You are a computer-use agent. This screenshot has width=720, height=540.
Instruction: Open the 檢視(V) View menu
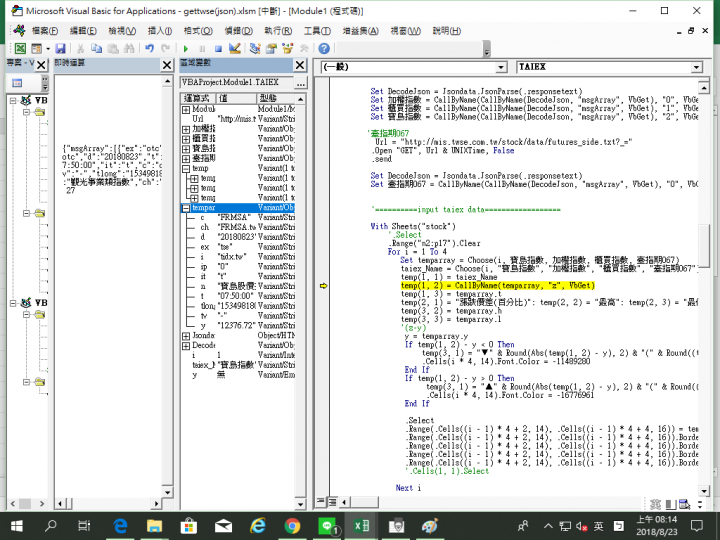(x=122, y=31)
